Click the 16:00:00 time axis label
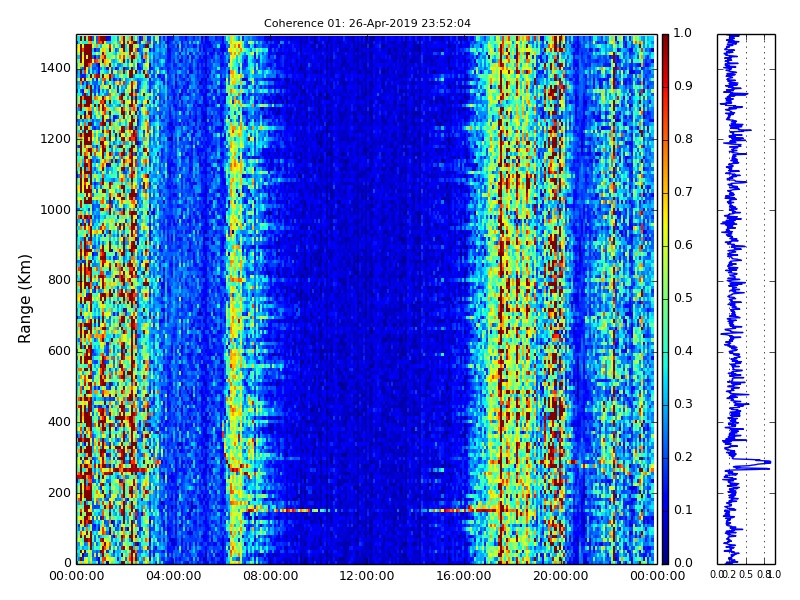The height and width of the screenshot is (600, 800). point(463,577)
